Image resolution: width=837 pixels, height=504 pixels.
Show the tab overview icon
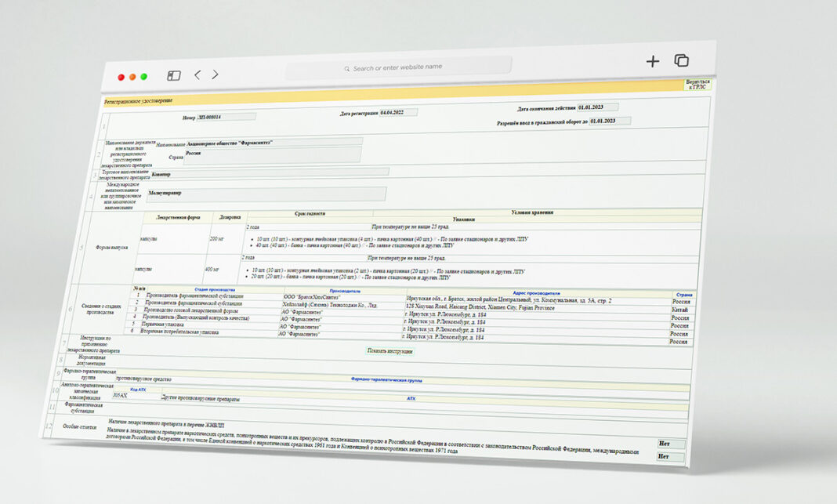(682, 60)
